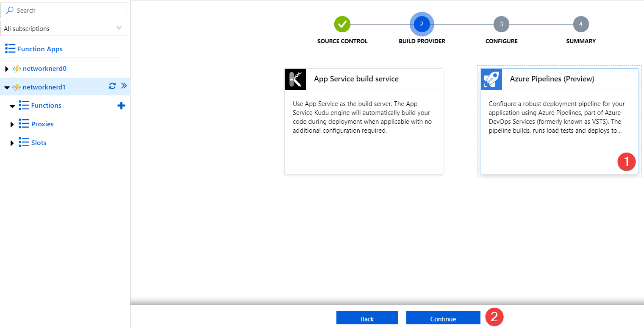Select the Summary step label
The width and height of the screenshot is (644, 329).
point(581,41)
